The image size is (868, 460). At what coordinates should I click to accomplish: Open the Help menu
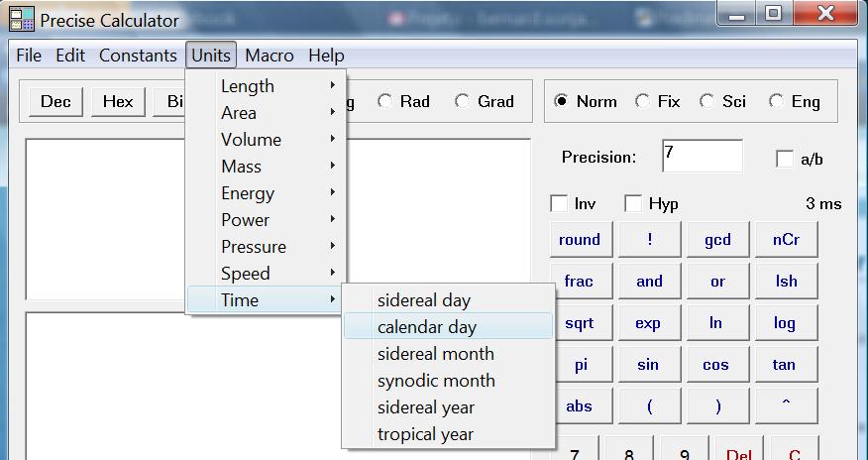pos(326,56)
